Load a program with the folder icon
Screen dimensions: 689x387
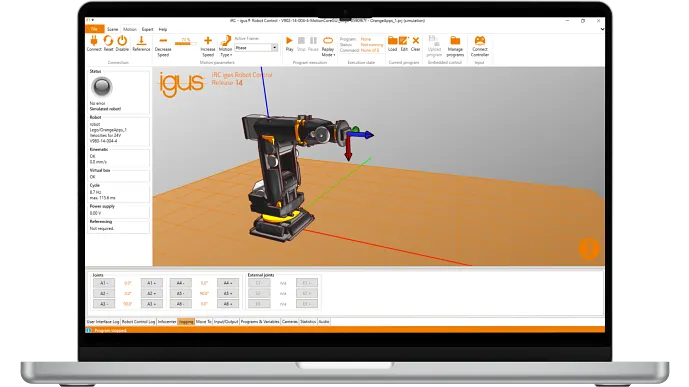tap(392, 41)
